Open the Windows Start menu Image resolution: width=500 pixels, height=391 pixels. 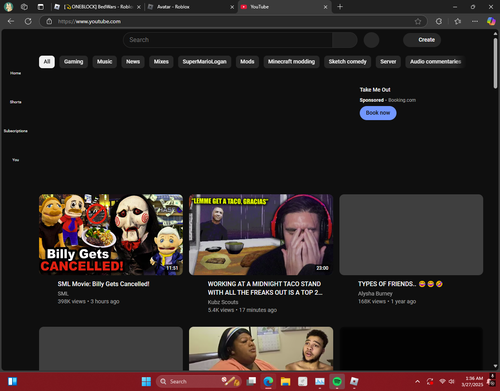pyautogui.click(x=146, y=381)
